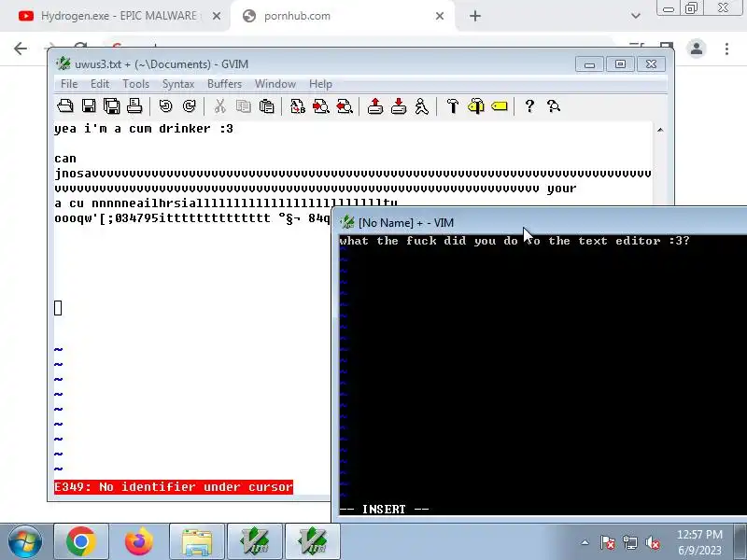The width and height of the screenshot is (747, 560).
Task: Cut selection with scissors icon in GVIM
Action: click(219, 105)
